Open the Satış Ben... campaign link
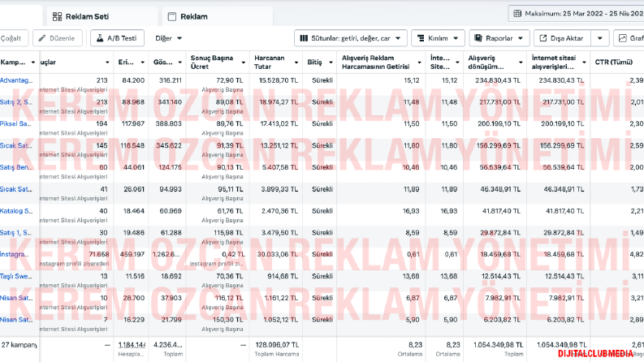Screen dimensions: 644x362 click(16, 167)
